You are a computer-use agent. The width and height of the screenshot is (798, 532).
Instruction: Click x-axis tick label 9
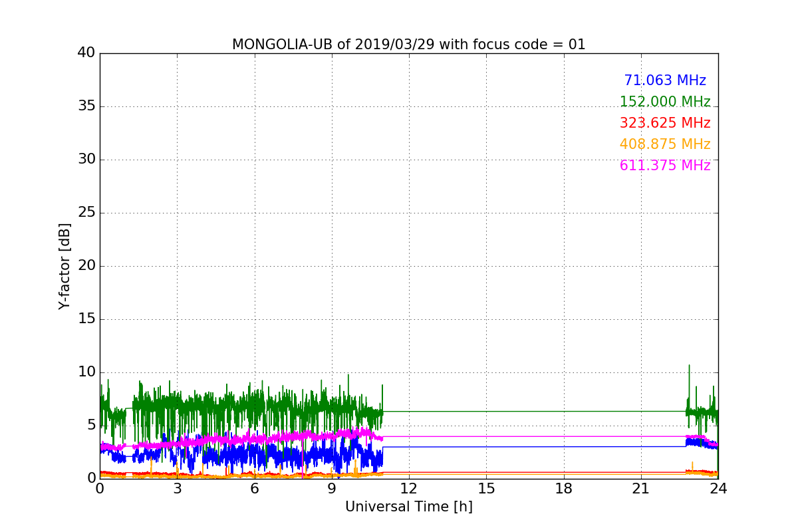(332, 489)
